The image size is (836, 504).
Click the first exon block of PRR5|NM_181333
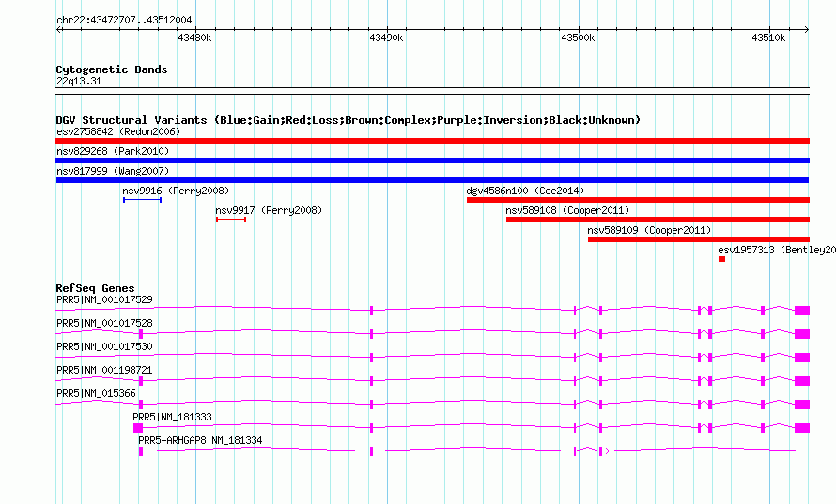click(138, 428)
